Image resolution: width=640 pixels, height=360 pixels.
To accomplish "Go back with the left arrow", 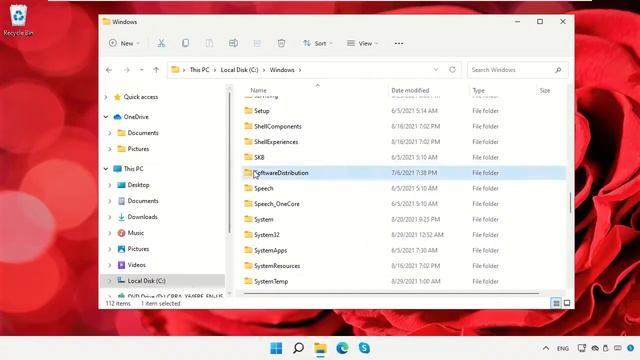I will tap(109, 70).
